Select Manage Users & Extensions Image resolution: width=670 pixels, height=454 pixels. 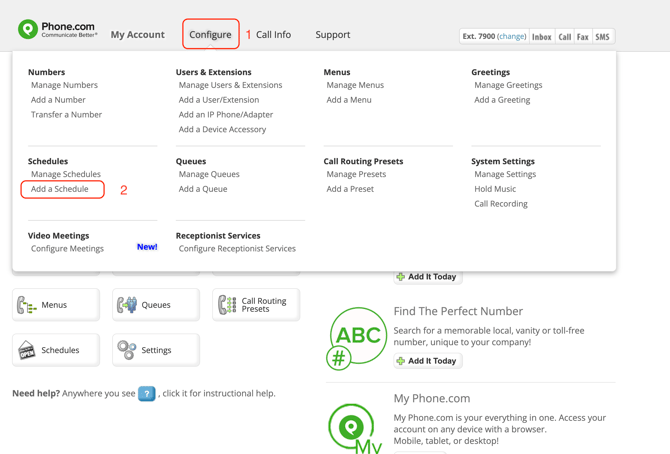pos(230,86)
